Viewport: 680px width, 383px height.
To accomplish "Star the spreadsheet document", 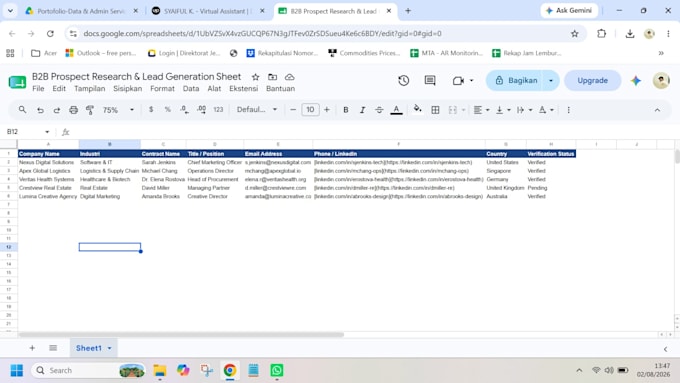I will click(x=255, y=77).
